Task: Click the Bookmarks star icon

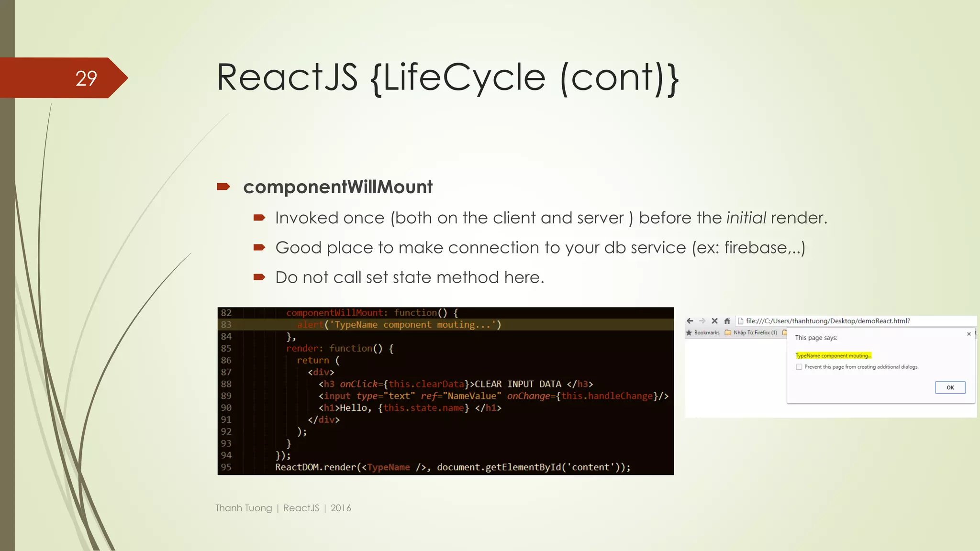Action: [x=689, y=332]
